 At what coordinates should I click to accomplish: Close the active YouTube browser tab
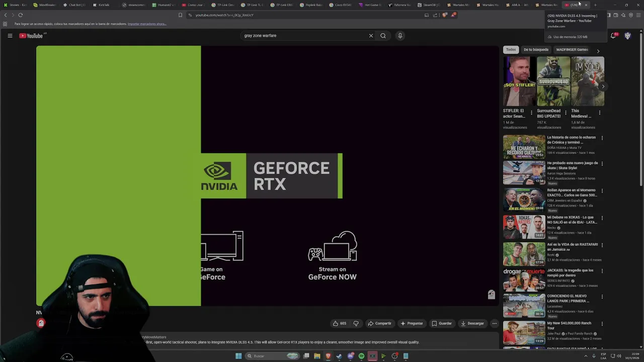point(586,5)
